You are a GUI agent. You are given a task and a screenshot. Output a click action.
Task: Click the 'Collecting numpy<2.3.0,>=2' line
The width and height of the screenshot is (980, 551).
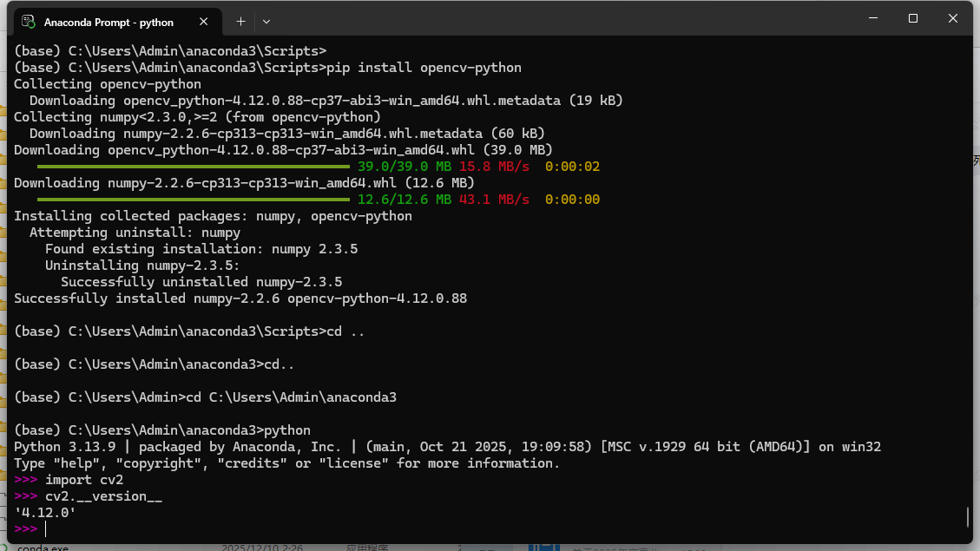pyautogui.click(x=198, y=117)
